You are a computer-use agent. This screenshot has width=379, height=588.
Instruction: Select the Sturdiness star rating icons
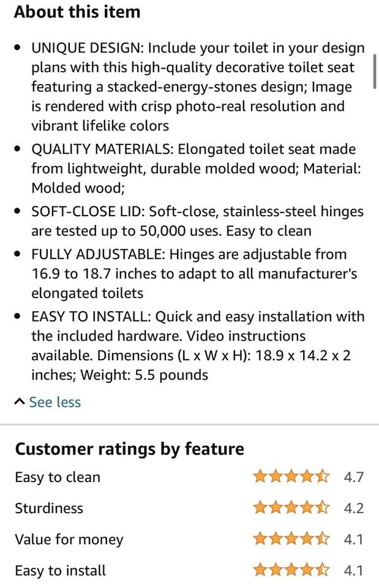[x=291, y=508]
